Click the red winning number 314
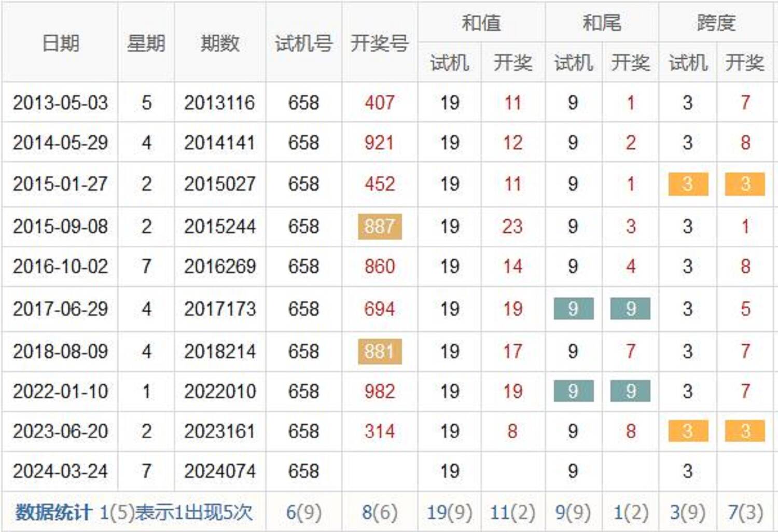 point(379,431)
